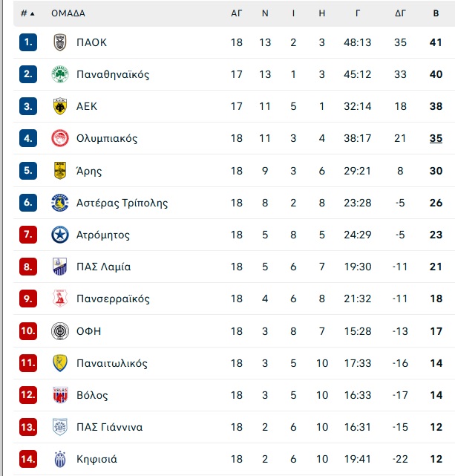455x476 pixels.
Task: Click the Αστέρας Τρίπολης club logo
Action: pos(60,203)
